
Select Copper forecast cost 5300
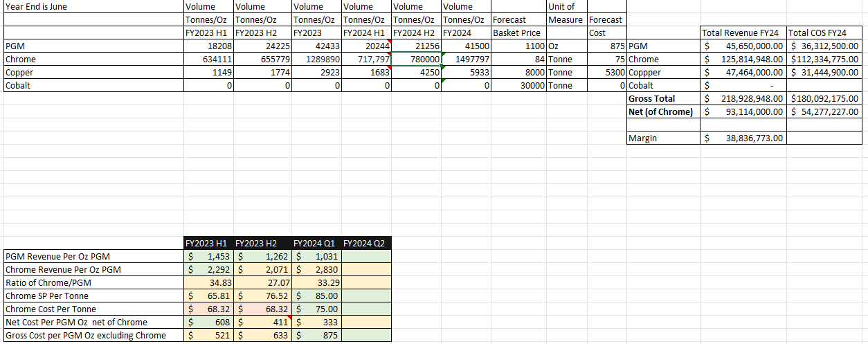pyautogui.click(x=607, y=73)
